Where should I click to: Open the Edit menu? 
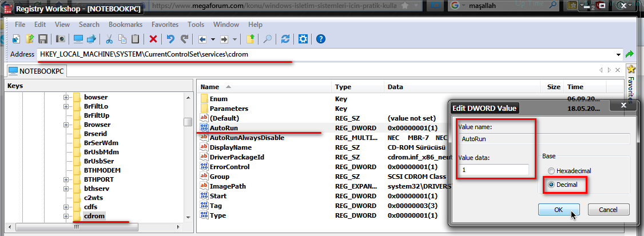click(x=40, y=25)
